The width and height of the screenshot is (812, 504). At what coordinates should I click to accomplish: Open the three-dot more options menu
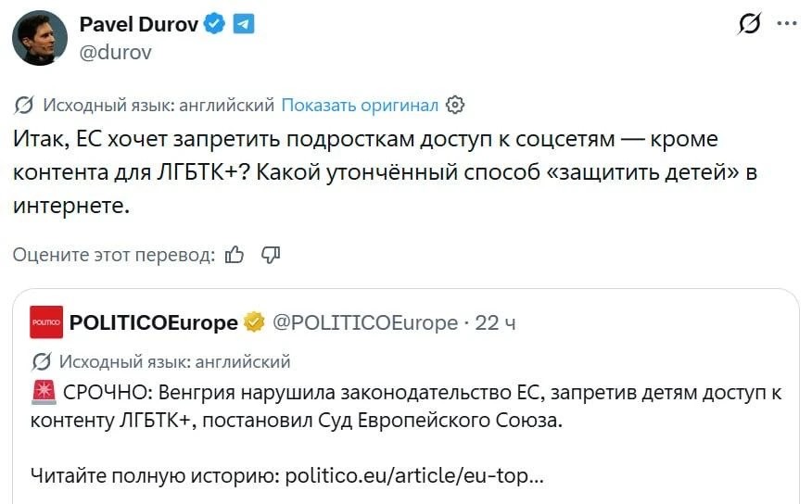tap(787, 24)
